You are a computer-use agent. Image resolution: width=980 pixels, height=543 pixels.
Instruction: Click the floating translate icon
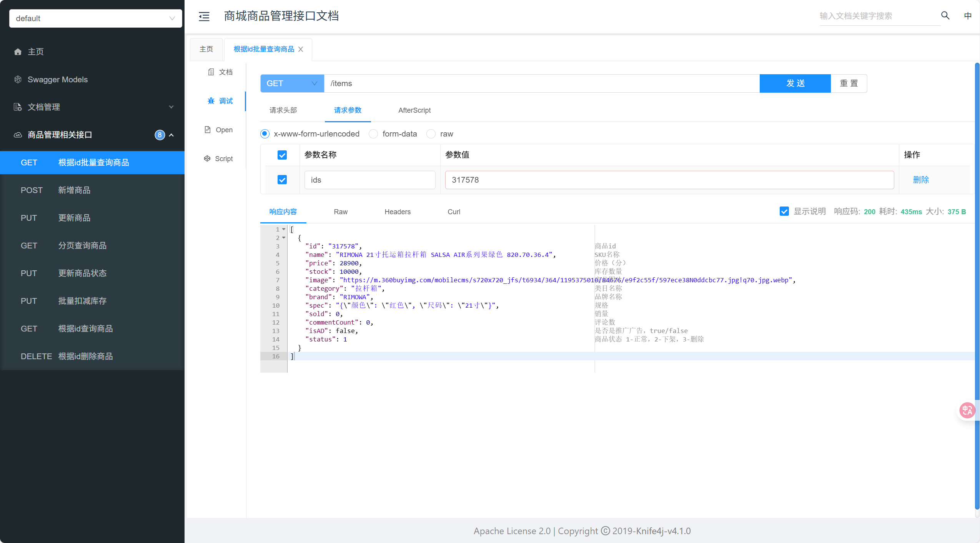(x=967, y=410)
